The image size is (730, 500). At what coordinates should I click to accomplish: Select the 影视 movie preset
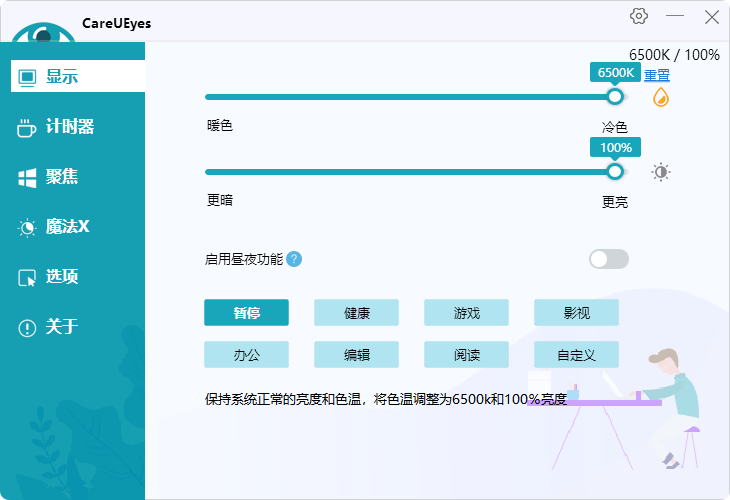577,313
